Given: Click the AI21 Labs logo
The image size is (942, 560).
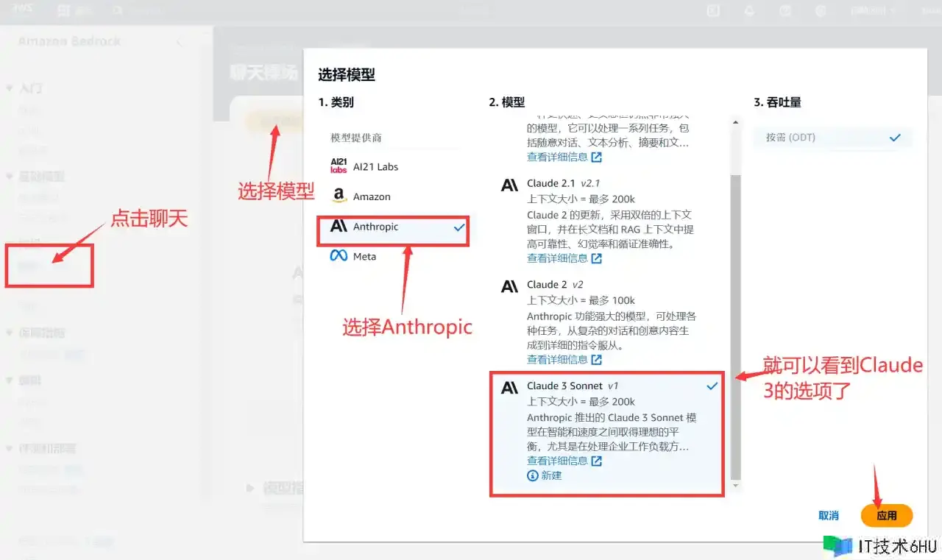Looking at the screenshot, I should point(339,166).
